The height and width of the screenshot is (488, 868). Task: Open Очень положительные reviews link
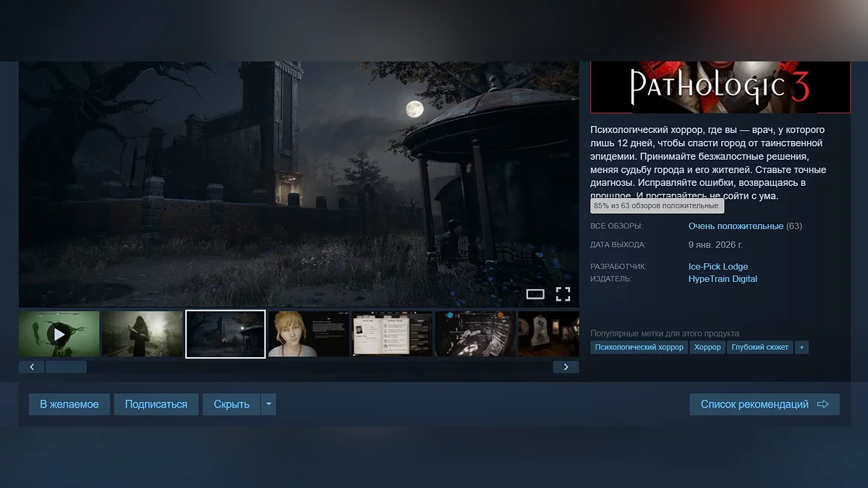pos(736,226)
